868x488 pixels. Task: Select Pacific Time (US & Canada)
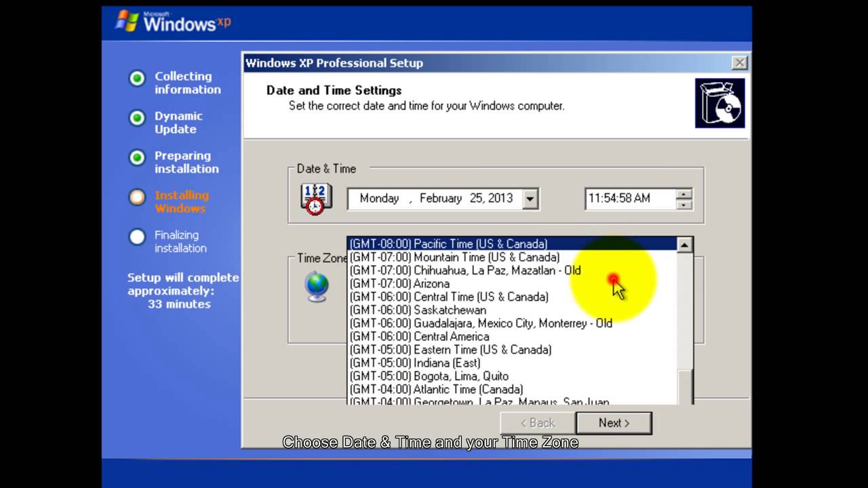(x=512, y=244)
